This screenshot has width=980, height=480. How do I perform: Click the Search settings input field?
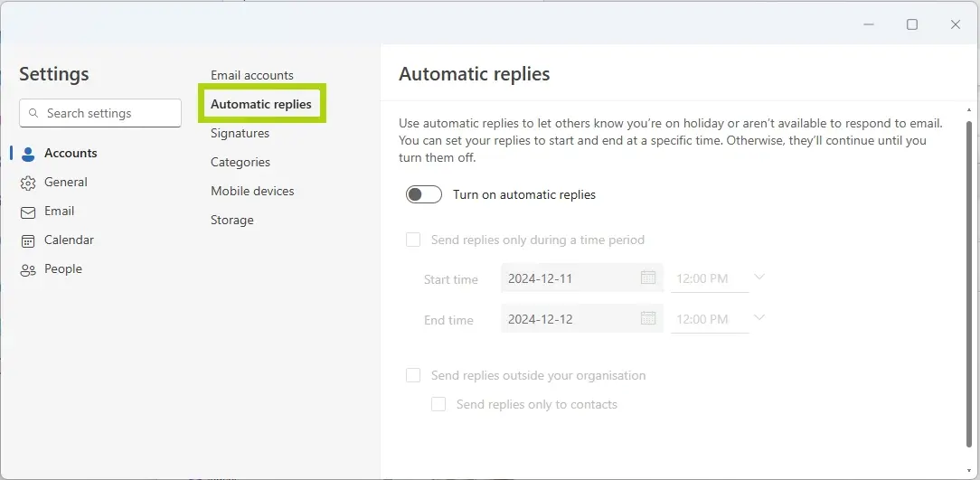click(x=108, y=114)
